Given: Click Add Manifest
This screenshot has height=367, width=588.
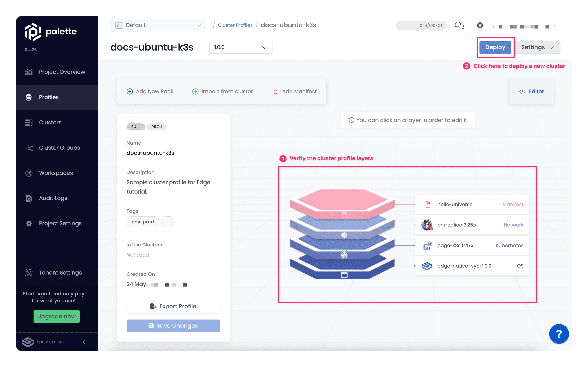Looking at the screenshot, I should pyautogui.click(x=295, y=91).
